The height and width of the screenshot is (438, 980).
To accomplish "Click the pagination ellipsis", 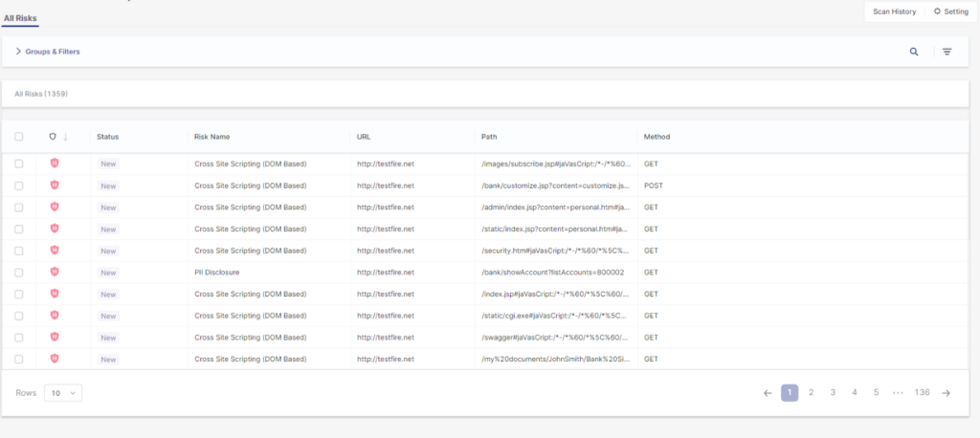I will coord(898,393).
